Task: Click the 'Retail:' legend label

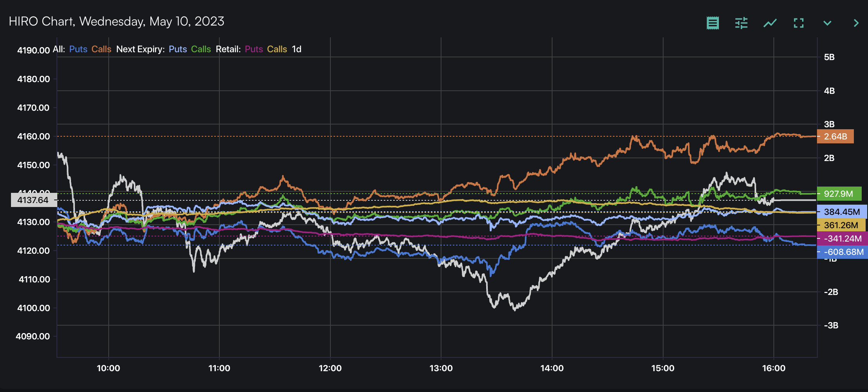Action: 228,49
